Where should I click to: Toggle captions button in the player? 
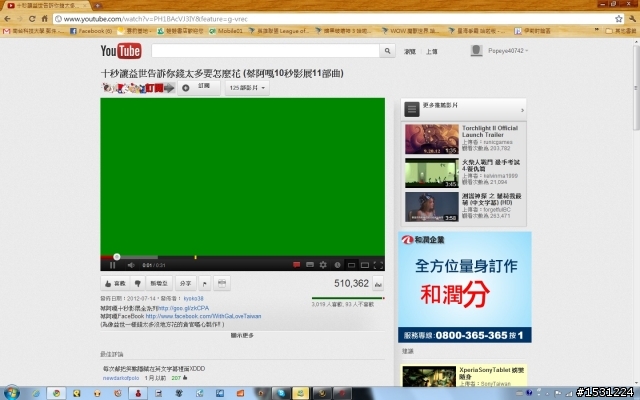(310, 265)
